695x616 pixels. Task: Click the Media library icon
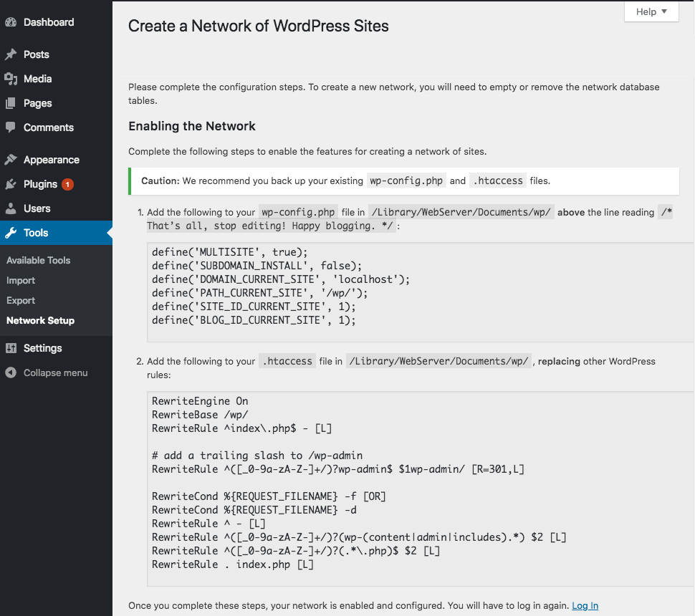click(11, 79)
